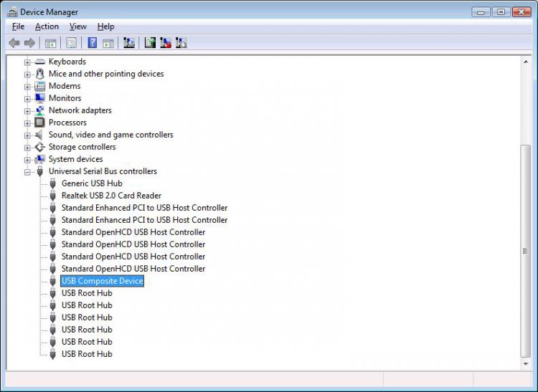This screenshot has height=392, width=538.
Task: Select the Monitors category icon
Action: point(39,98)
